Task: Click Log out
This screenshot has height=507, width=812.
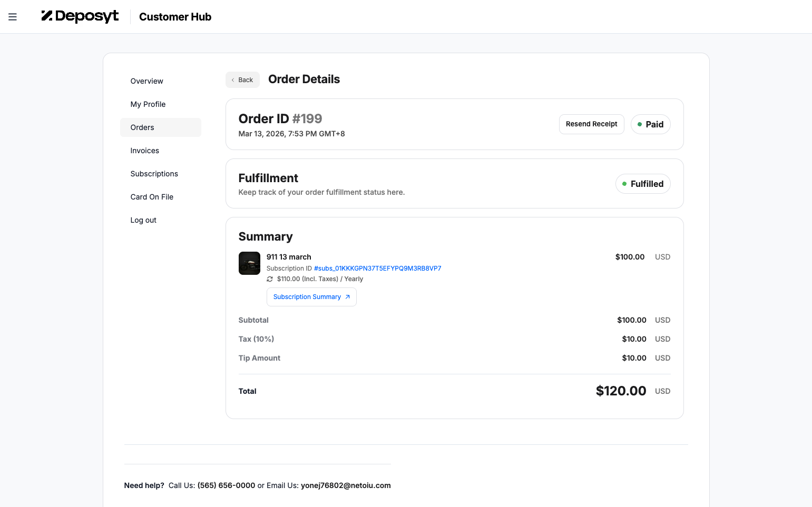Action: pyautogui.click(x=143, y=220)
